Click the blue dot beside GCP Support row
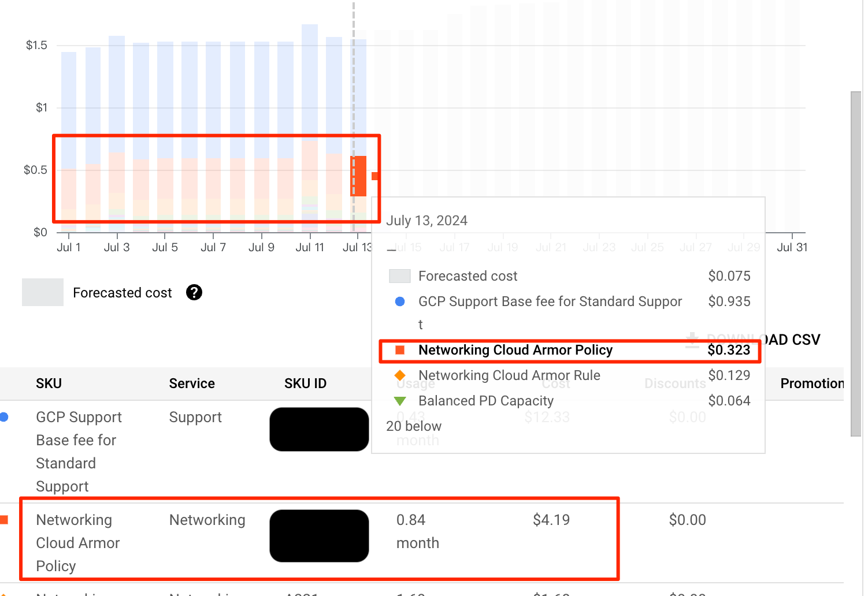 pyautogui.click(x=4, y=417)
